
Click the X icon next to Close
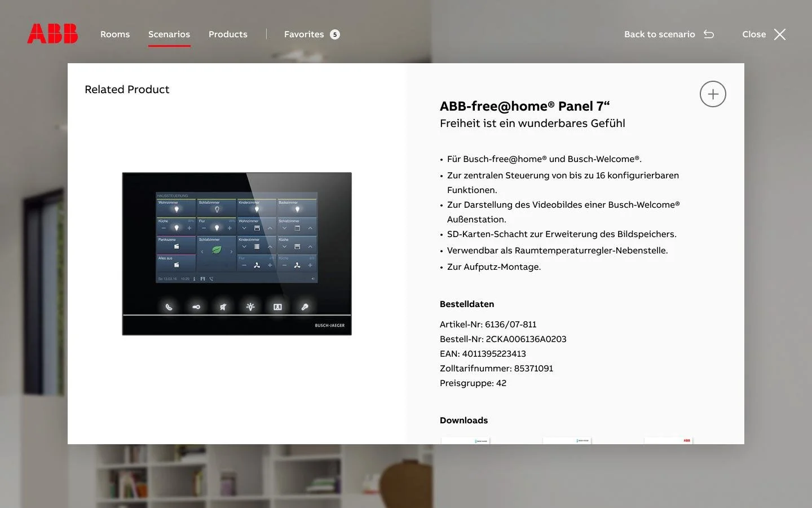click(780, 34)
